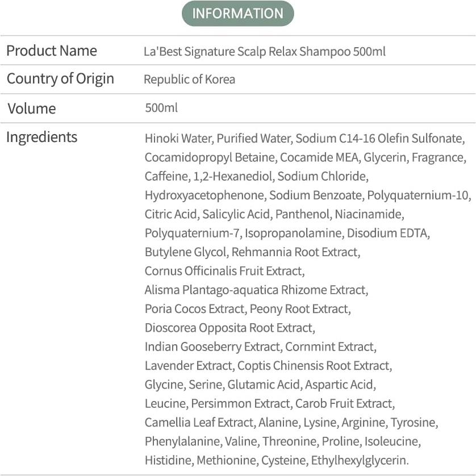
Task: Click Cocamidopropyl Betaine ingredient text
Action: [210, 157]
